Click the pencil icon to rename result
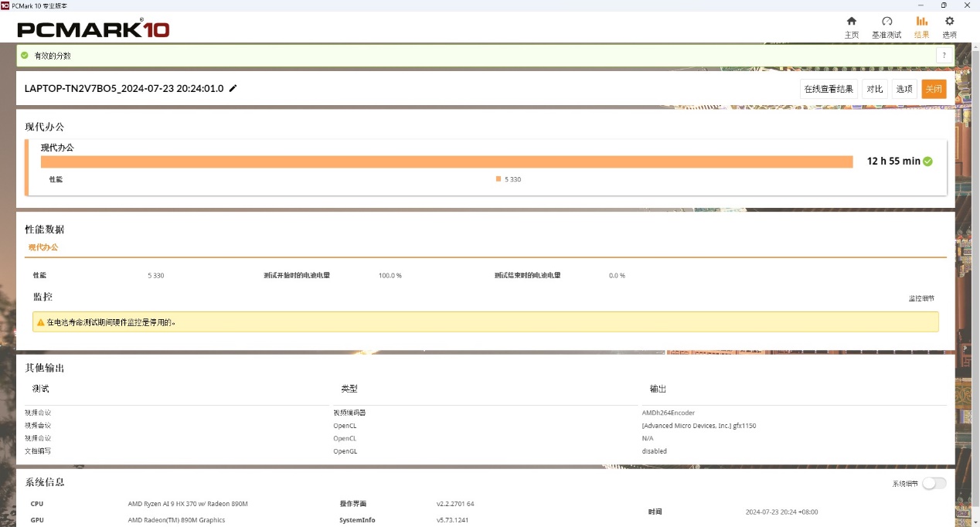The width and height of the screenshot is (980, 527). coord(233,88)
